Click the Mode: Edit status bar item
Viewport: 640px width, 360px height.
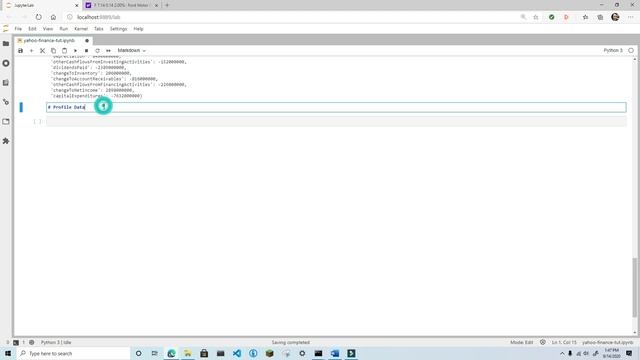click(522, 342)
